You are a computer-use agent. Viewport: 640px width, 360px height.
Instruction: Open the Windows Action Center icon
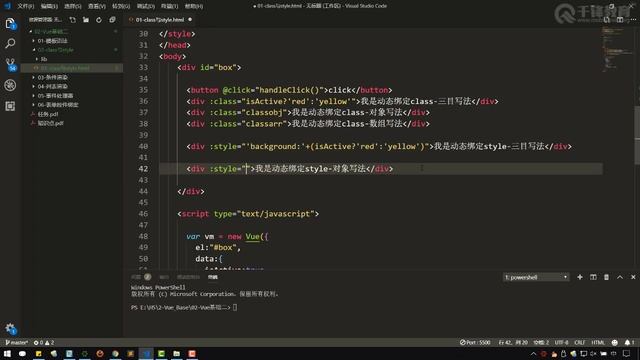[627, 354]
